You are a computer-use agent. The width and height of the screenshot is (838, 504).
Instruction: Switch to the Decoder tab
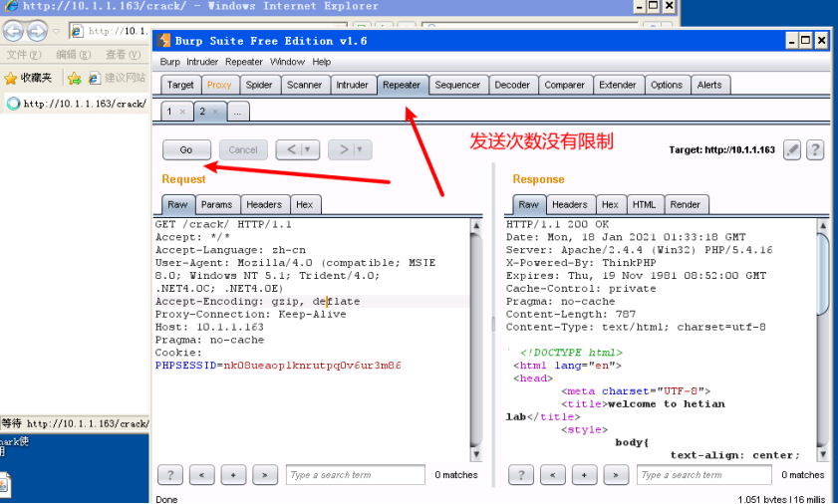tap(512, 85)
